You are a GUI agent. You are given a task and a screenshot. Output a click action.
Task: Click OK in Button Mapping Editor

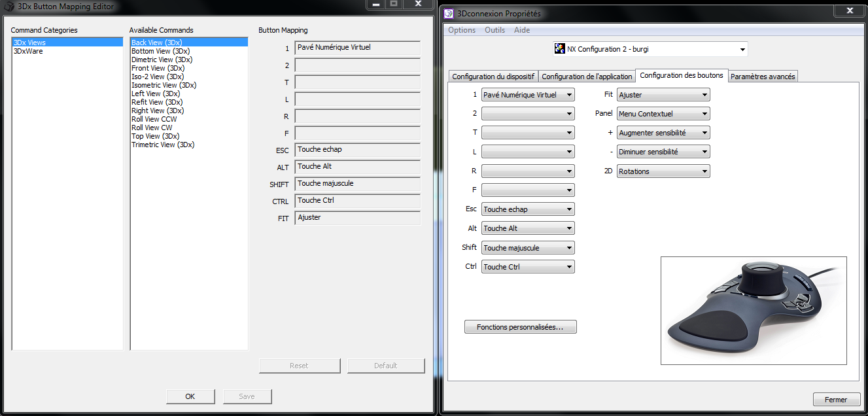coord(190,396)
